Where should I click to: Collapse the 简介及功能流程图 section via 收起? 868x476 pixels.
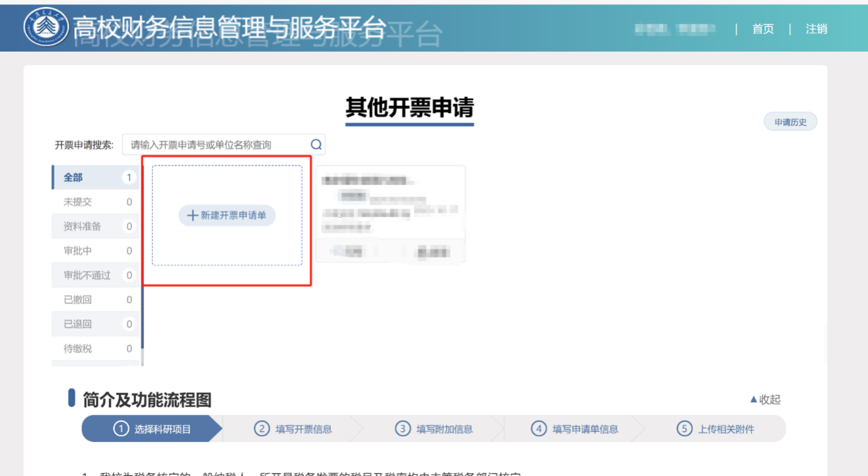coord(765,399)
